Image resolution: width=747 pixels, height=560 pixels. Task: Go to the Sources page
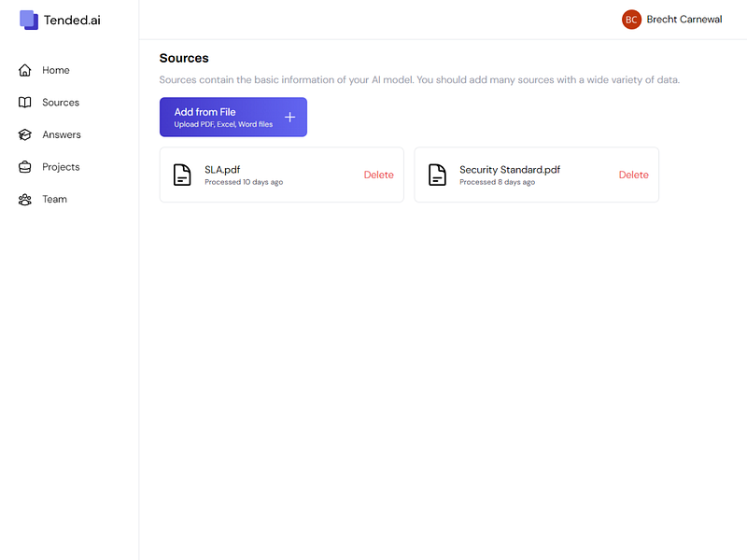(x=61, y=103)
